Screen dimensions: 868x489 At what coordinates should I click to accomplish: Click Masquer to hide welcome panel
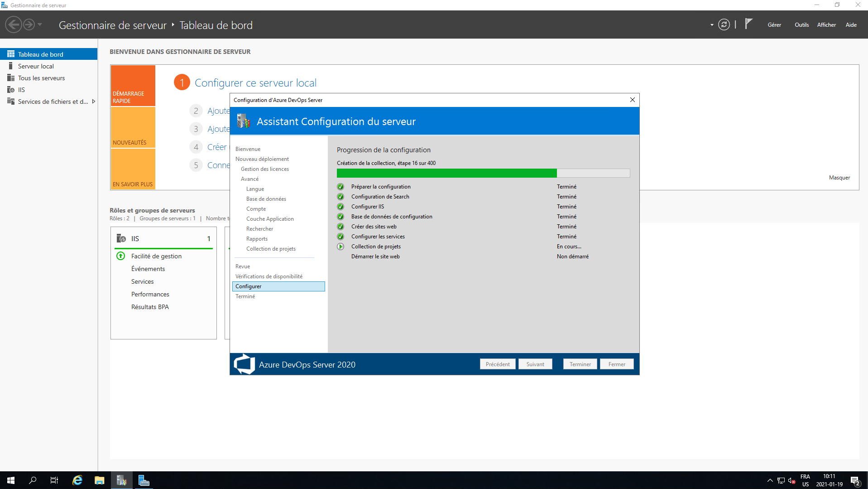(839, 178)
